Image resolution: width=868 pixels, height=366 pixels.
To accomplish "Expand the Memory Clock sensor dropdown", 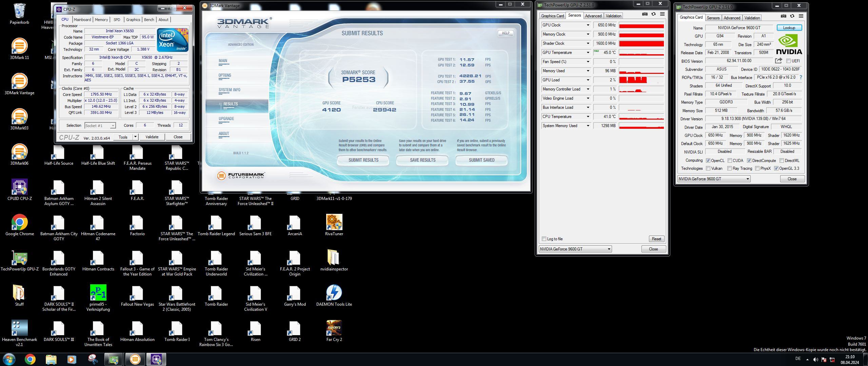I will (588, 34).
